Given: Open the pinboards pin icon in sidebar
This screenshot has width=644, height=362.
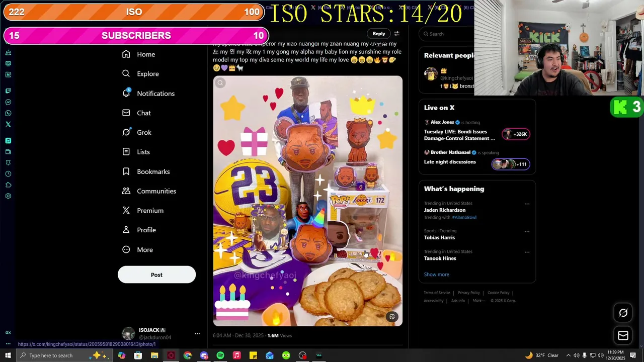Looking at the screenshot, I should [x=8, y=163].
